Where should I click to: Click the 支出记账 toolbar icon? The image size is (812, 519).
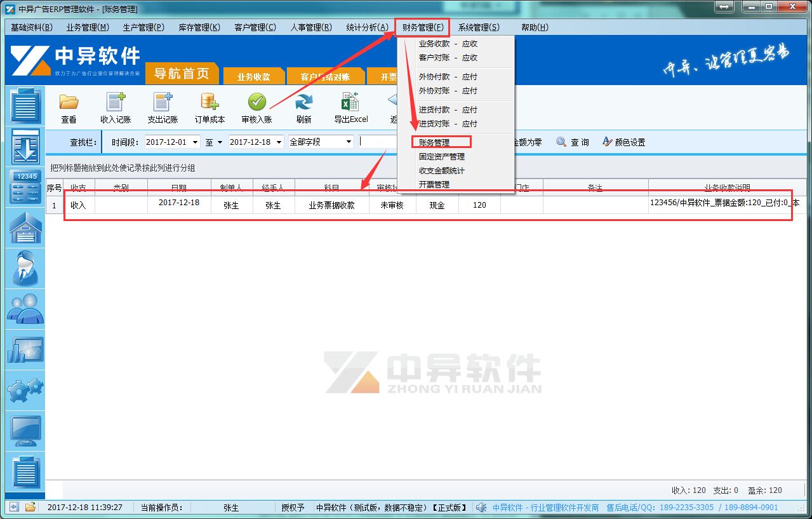click(x=163, y=102)
